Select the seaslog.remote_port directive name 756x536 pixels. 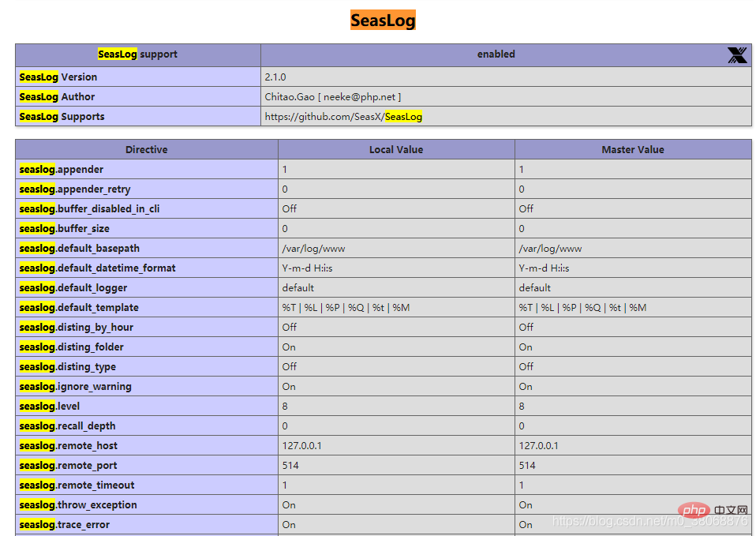coord(68,466)
